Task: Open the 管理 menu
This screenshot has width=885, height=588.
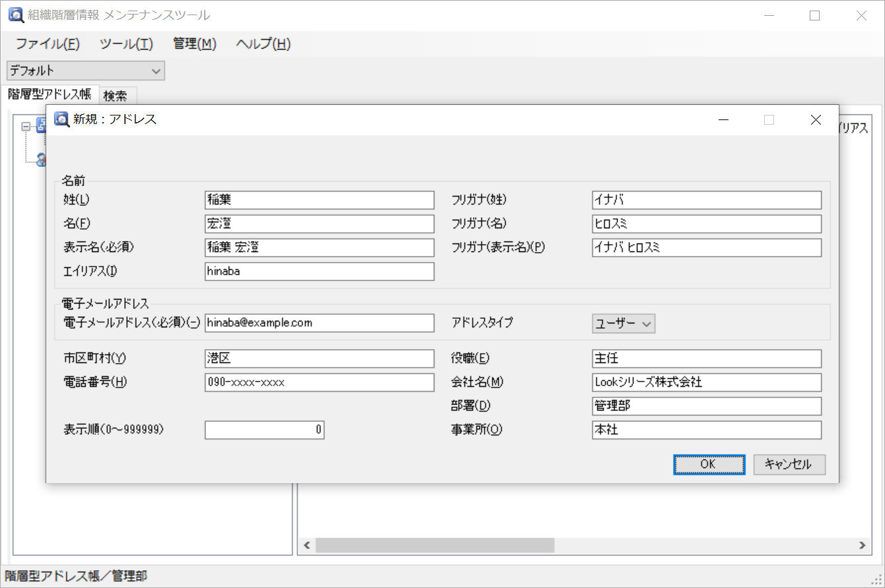Action: 194,44
